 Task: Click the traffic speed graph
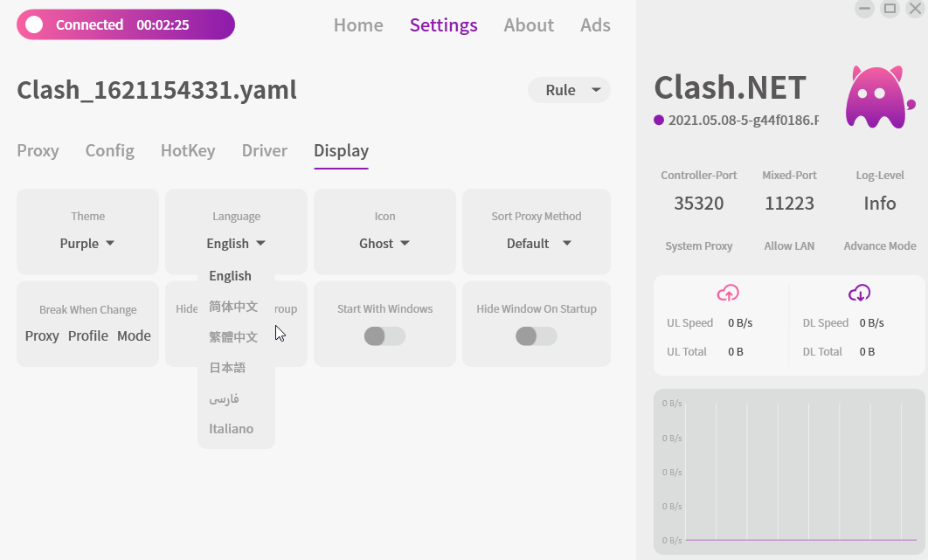tap(789, 471)
